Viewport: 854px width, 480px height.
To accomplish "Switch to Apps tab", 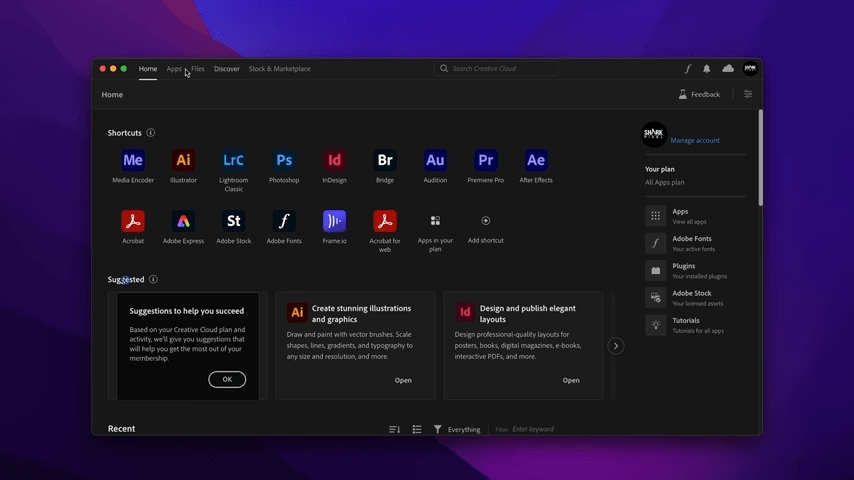I will (x=174, y=69).
